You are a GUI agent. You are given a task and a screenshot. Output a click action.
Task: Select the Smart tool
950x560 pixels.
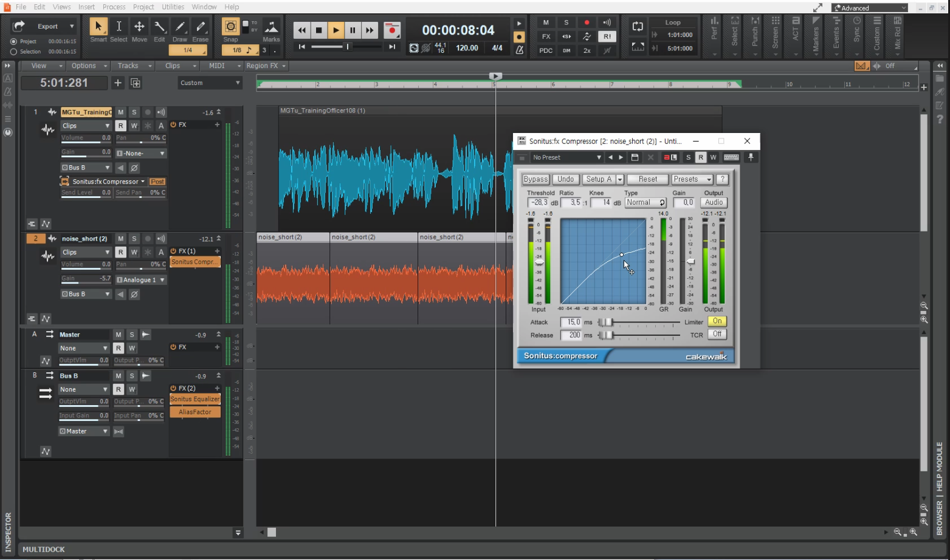98,27
